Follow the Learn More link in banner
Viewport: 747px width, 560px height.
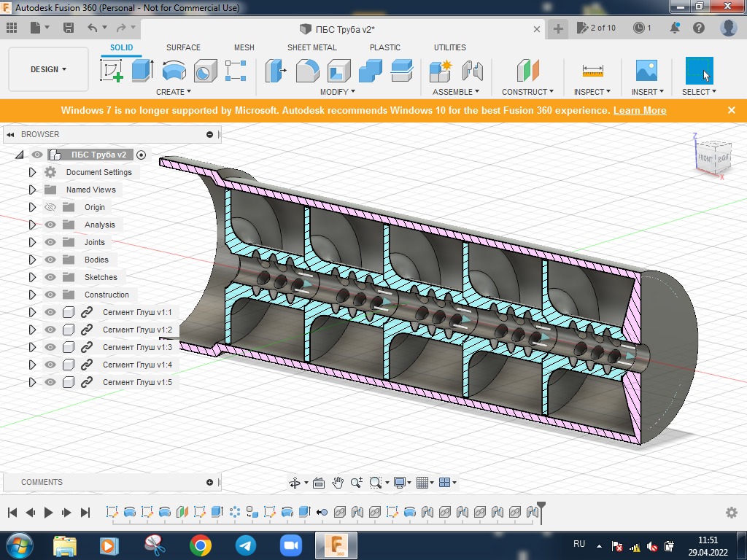pyautogui.click(x=639, y=110)
